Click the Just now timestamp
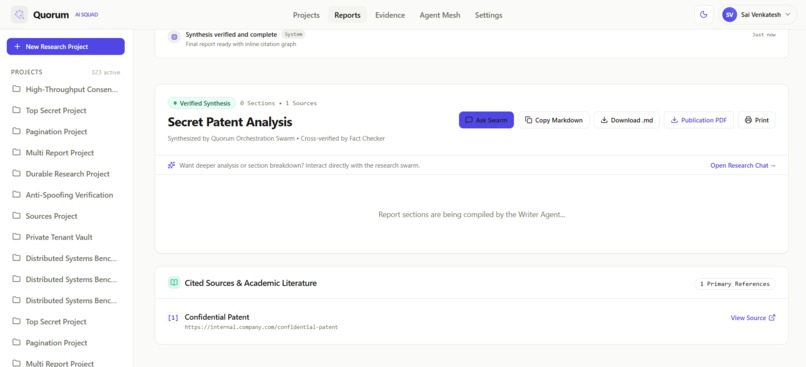 coord(763,34)
